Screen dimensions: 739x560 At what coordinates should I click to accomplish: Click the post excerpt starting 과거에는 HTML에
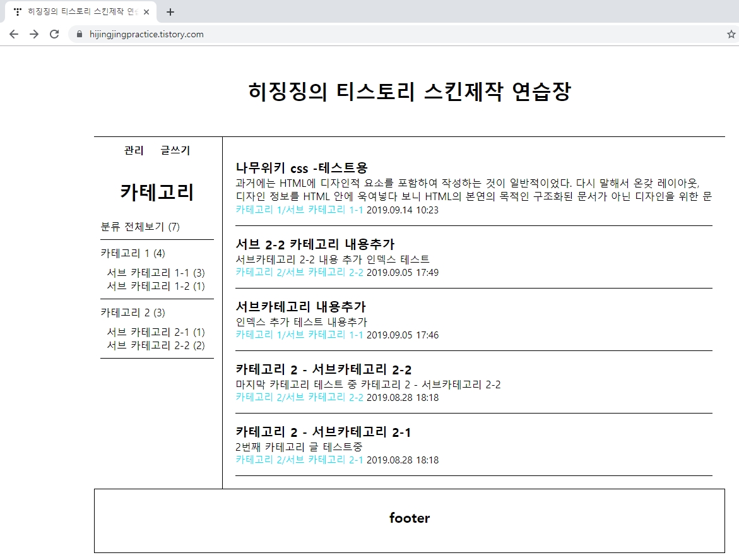pos(474,189)
